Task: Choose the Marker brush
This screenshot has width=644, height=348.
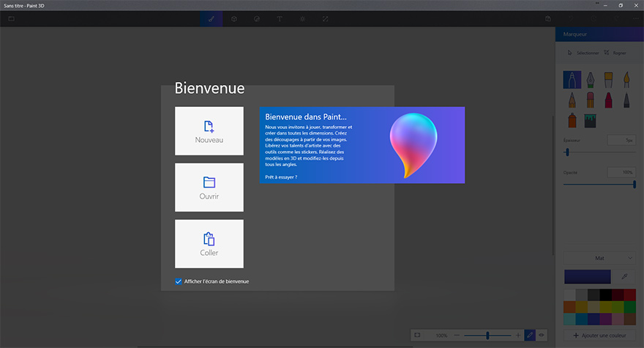Action: click(x=572, y=80)
